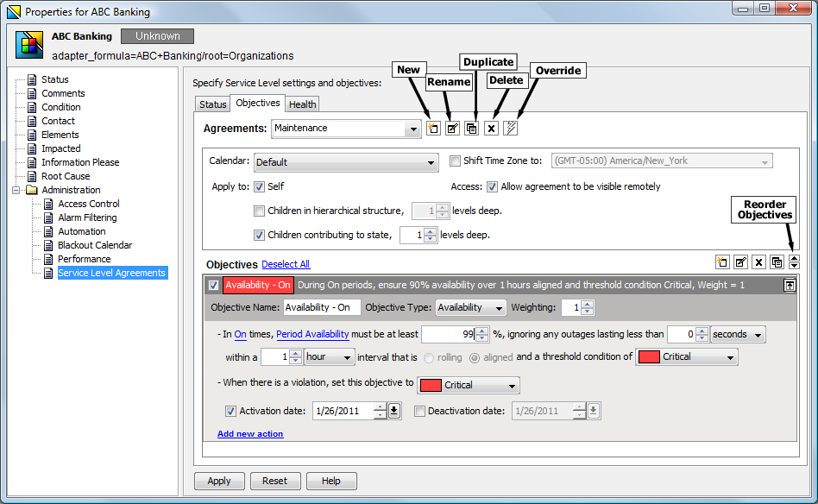818x504 pixels.
Task: Click the Delete agreement X icon
Action: click(x=491, y=129)
